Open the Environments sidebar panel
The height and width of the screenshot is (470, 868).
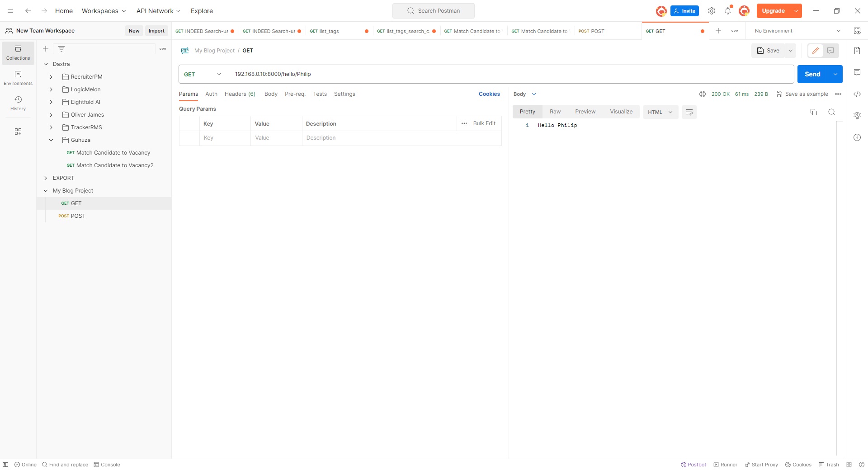(18, 78)
